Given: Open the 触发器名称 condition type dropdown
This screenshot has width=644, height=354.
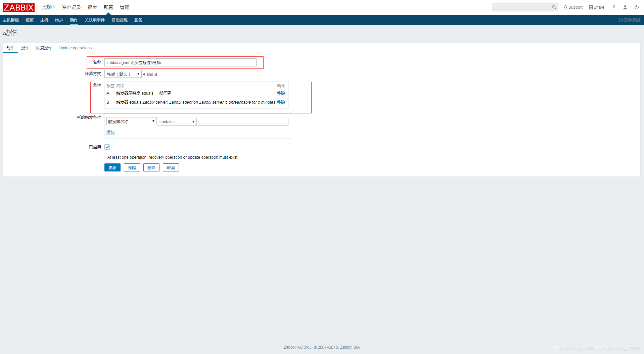Looking at the screenshot, I should tap(131, 121).
